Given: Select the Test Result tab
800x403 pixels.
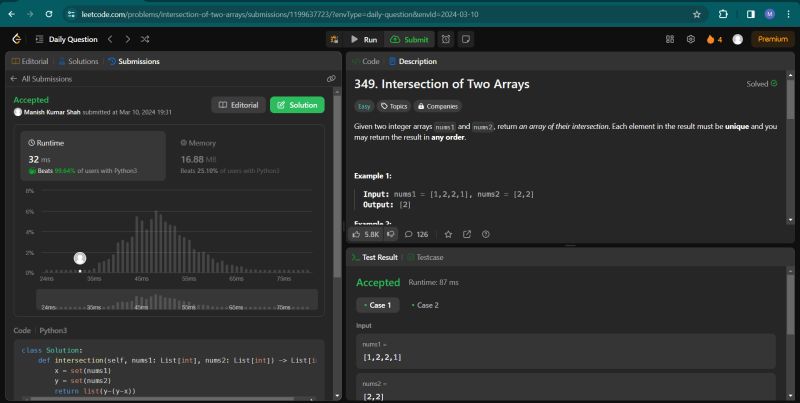Looking at the screenshot, I should pos(375,257).
